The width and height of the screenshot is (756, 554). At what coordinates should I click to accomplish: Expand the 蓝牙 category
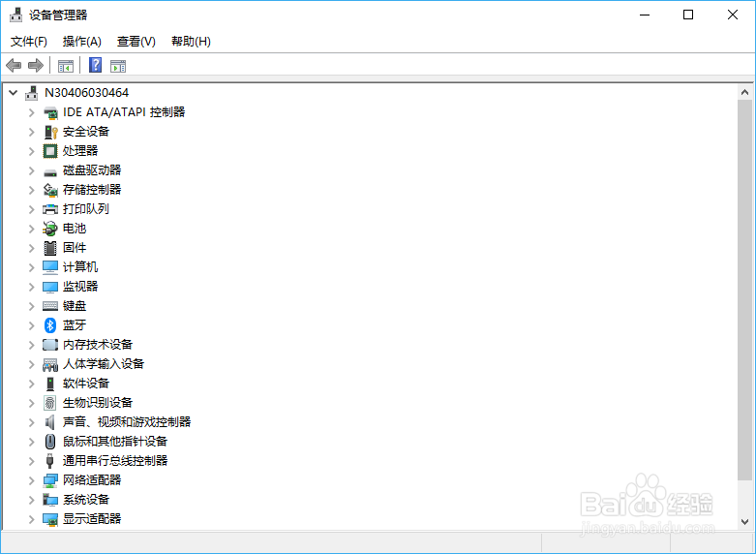tap(31, 325)
